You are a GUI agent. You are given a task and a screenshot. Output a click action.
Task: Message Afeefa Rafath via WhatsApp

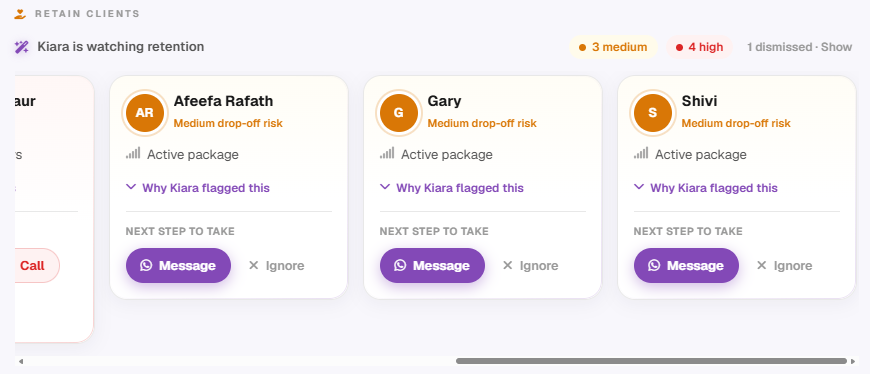point(178,266)
